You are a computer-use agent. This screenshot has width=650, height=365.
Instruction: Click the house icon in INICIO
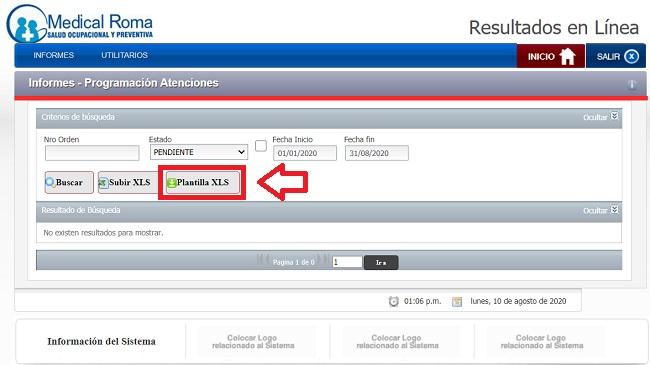click(x=567, y=56)
